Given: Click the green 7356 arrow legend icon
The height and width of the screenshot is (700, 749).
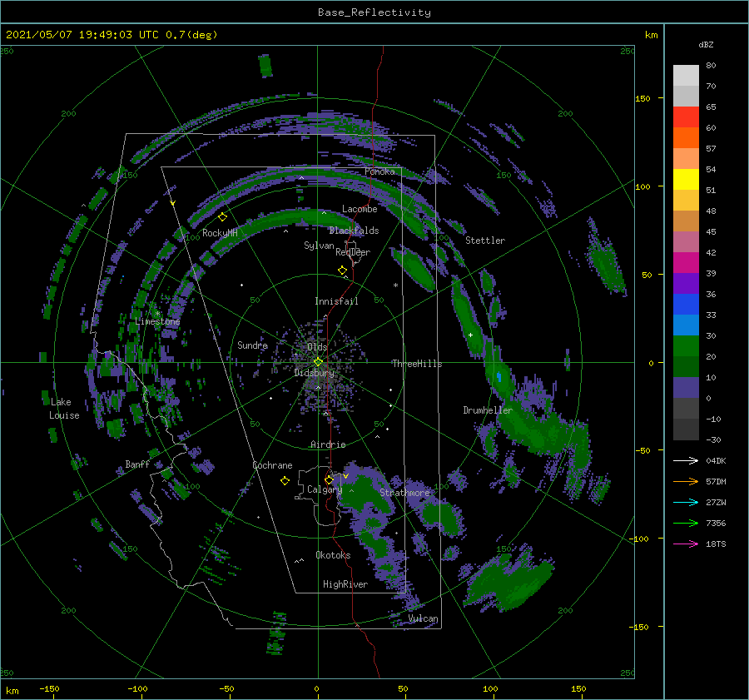Looking at the screenshot, I should click(686, 524).
